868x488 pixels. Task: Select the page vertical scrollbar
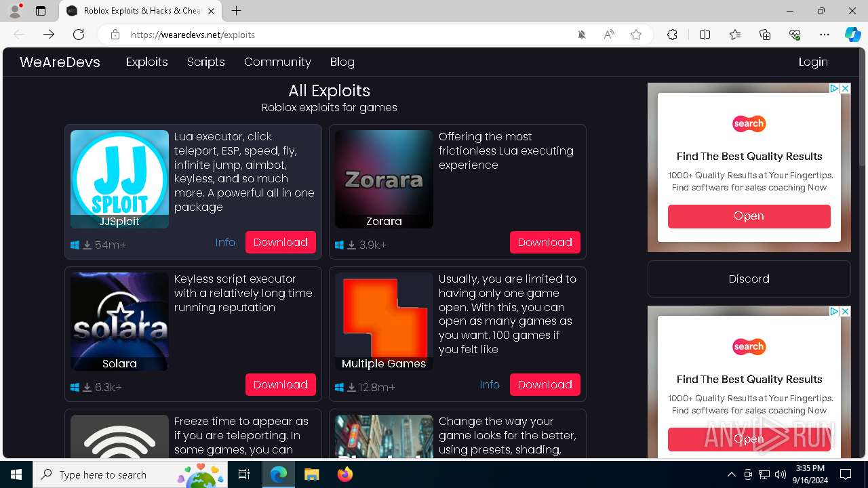coord(863,108)
